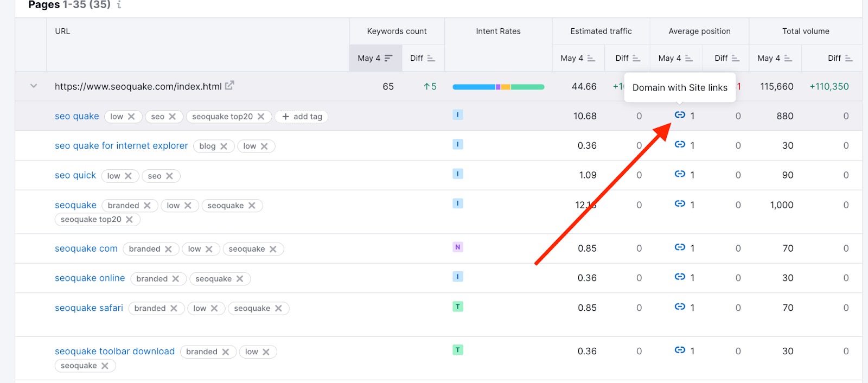Sort by Keywords count May 4 column
868x383 pixels.
[375, 58]
